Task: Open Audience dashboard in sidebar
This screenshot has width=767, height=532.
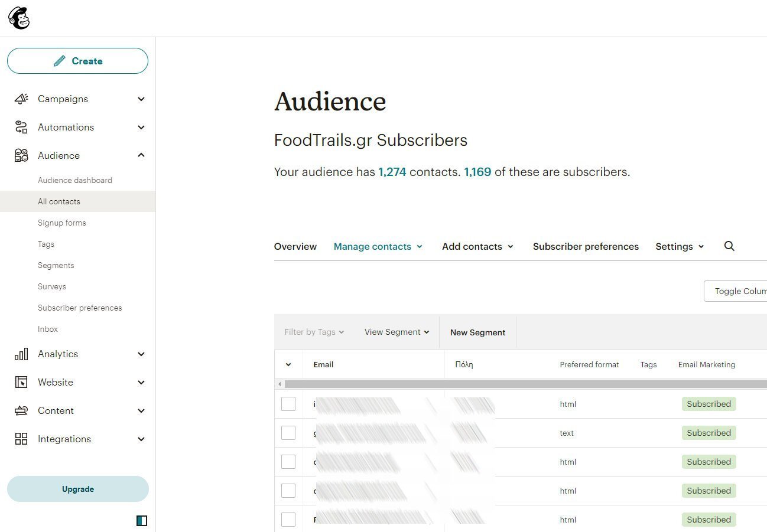Action: click(x=75, y=180)
